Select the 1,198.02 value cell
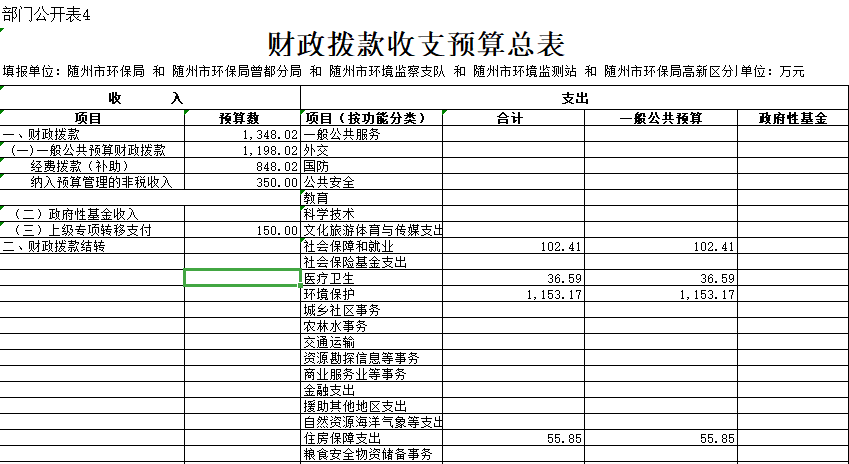Image resolution: width=849 pixels, height=464 pixels. (269, 150)
